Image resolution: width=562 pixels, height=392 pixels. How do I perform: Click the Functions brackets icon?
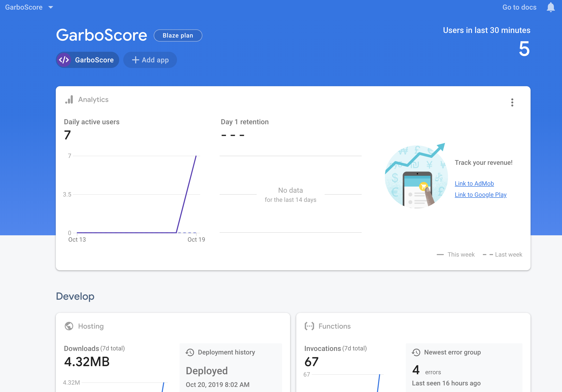pos(309,326)
